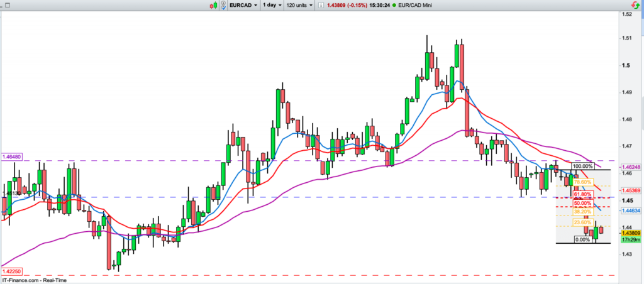The image size is (644, 284).
Task: Click the 1.42250 red horizontal line label
Action: pos(13,271)
